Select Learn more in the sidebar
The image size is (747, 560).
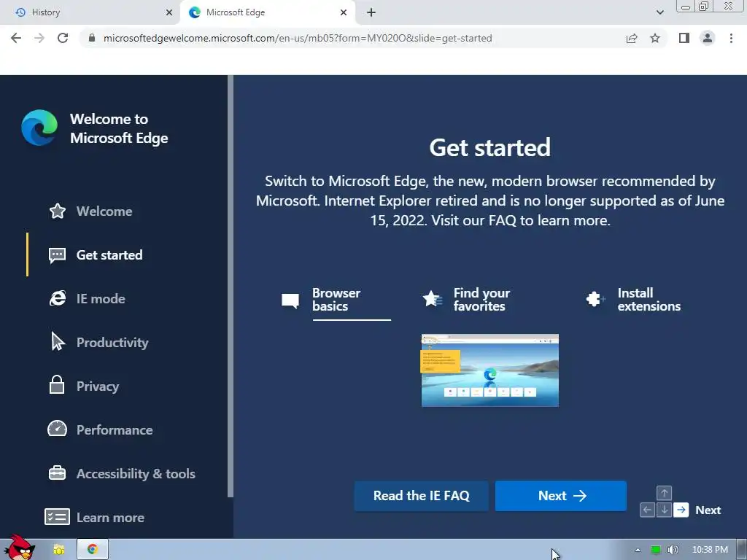110,518
